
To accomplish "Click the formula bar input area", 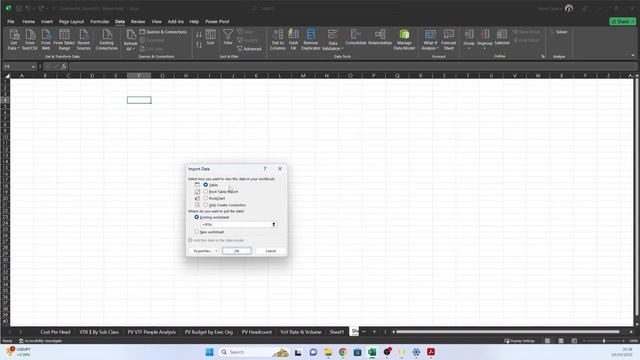I will tap(353, 67).
